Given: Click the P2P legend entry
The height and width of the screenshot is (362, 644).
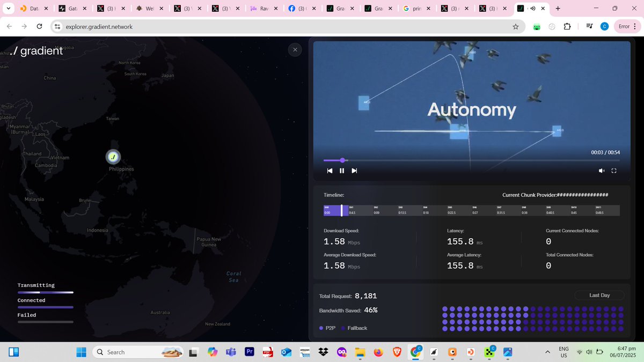Looking at the screenshot, I should pyautogui.click(x=327, y=328).
